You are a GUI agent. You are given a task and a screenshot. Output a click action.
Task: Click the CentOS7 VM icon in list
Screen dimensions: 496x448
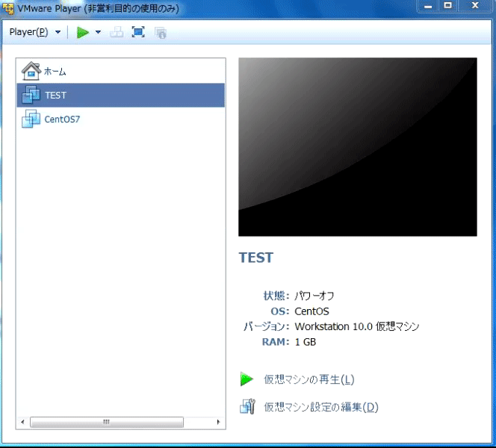(31, 119)
